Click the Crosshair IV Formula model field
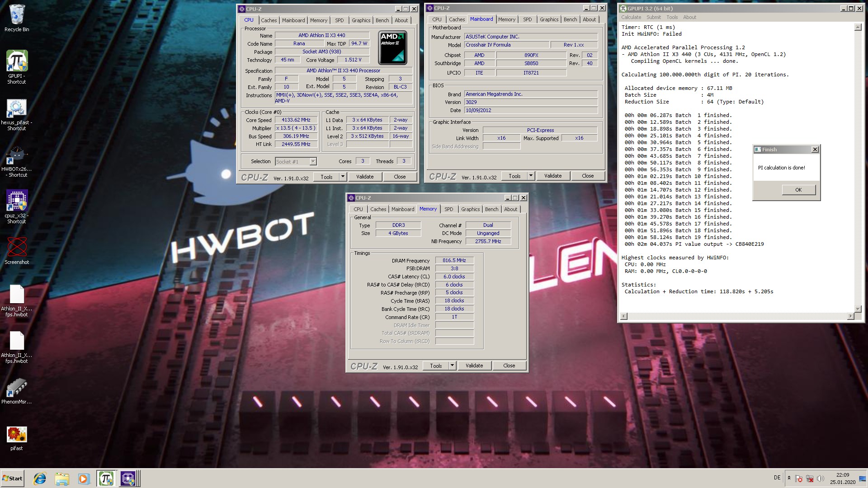Viewport: 868px width, 488px height. click(507, 45)
